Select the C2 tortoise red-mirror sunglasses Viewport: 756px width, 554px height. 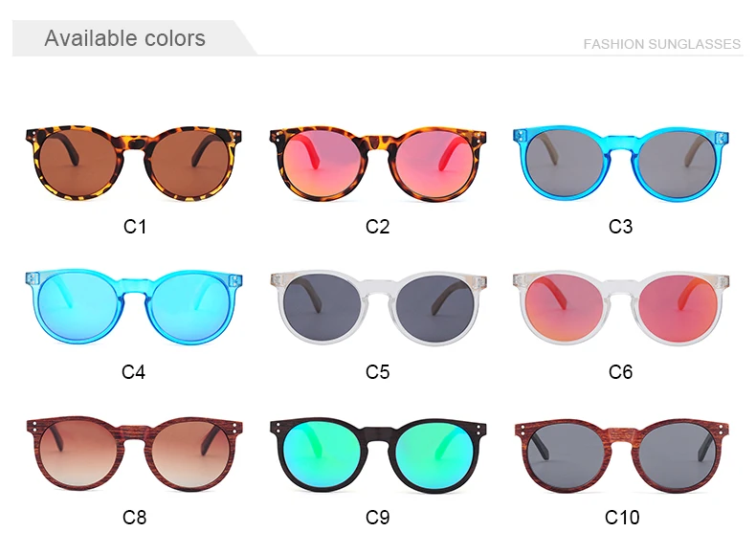tap(377, 164)
